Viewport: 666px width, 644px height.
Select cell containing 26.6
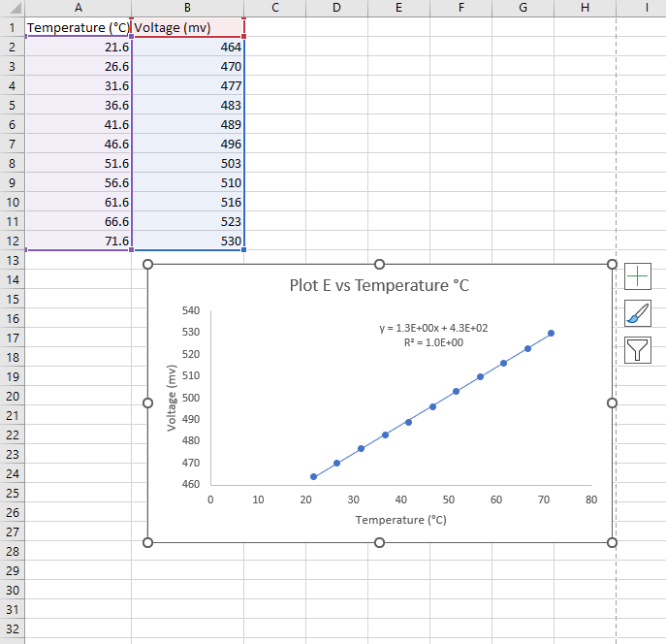(x=79, y=66)
